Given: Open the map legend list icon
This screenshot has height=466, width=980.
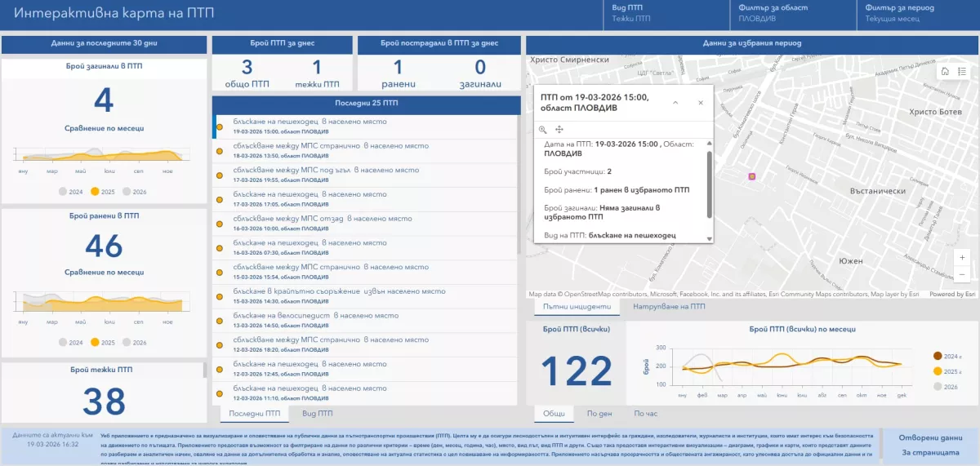Looking at the screenshot, I should 962,72.
